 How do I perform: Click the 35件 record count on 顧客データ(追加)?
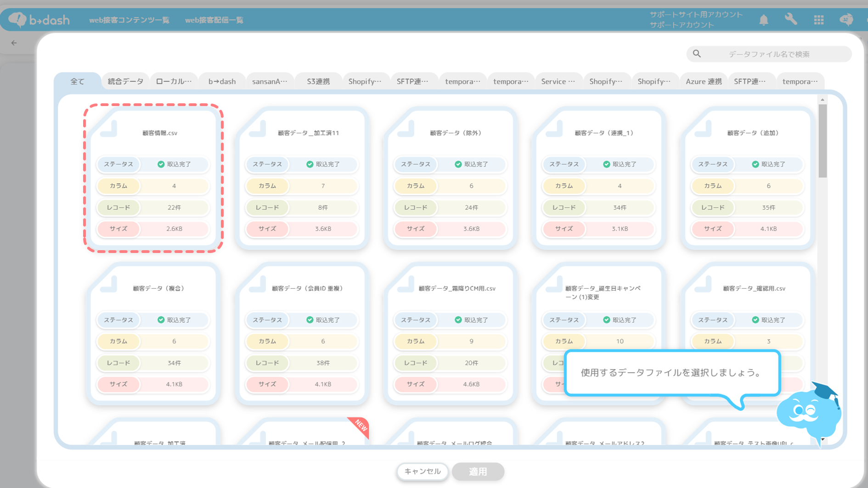(x=768, y=208)
